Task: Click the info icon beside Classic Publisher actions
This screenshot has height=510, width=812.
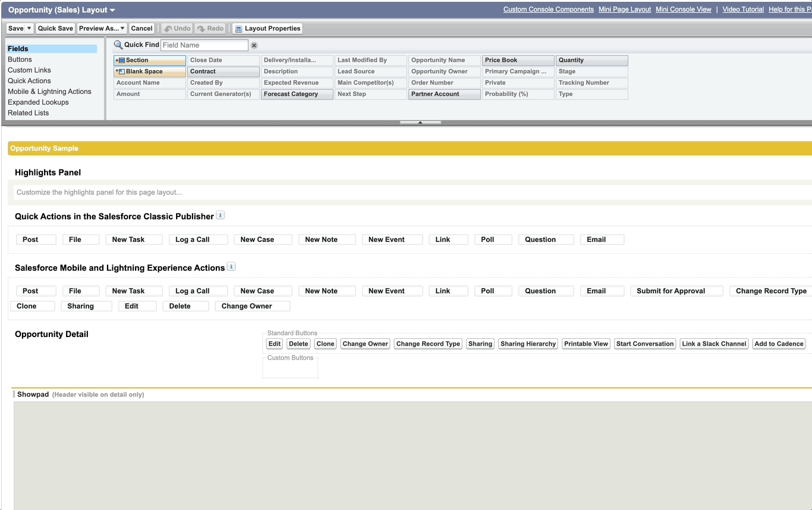Action: [220, 215]
